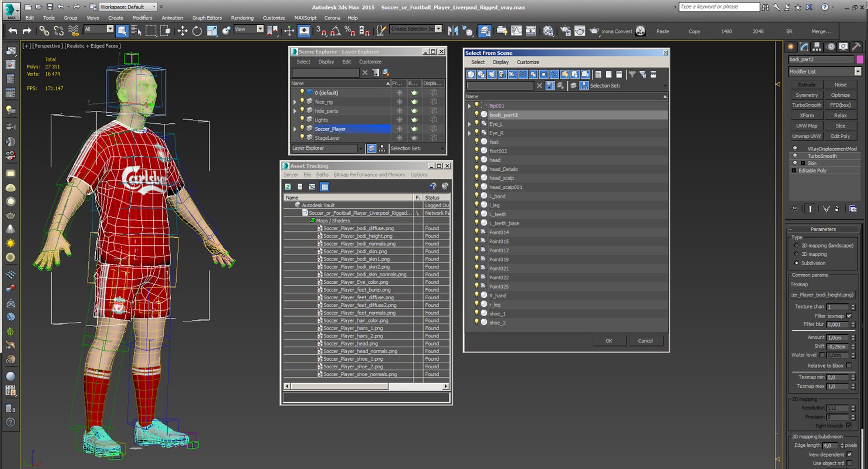The image size is (868, 469).
Task: Toggle the lightbulb on the TurboSmooth modifier
Action: [795, 156]
